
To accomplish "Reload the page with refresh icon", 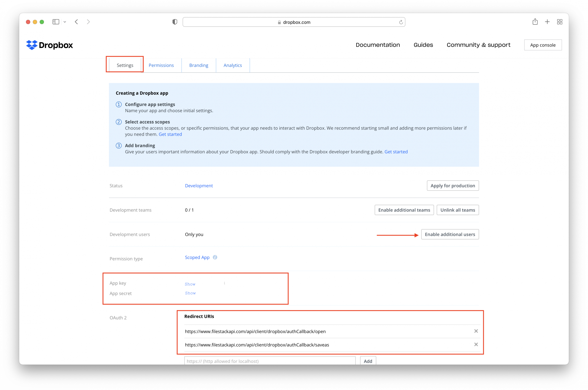I will (x=401, y=22).
